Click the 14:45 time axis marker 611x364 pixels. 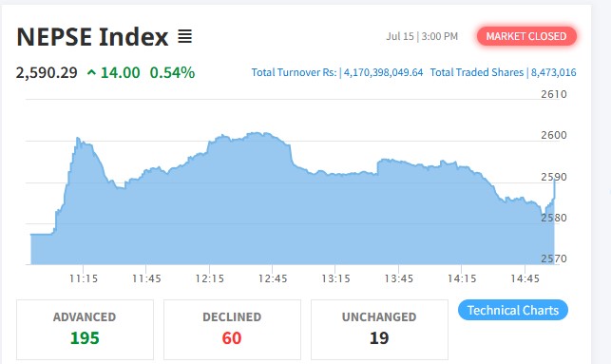pyautogui.click(x=525, y=278)
